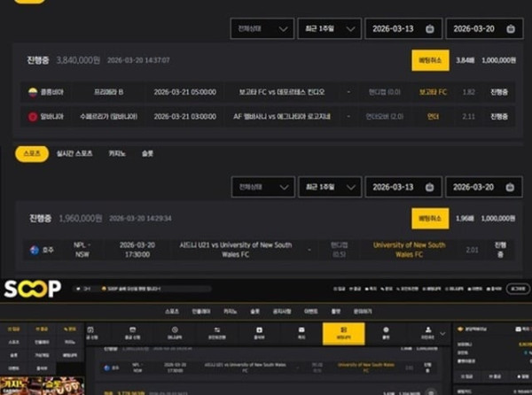Click the orange University of New South Wales FC pick
The width and height of the screenshot is (532, 395).
coord(409,250)
